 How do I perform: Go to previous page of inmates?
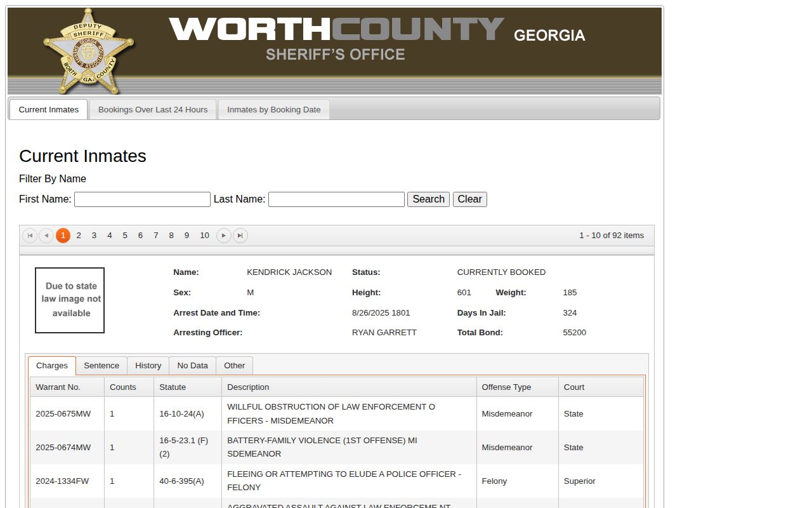[x=46, y=236]
